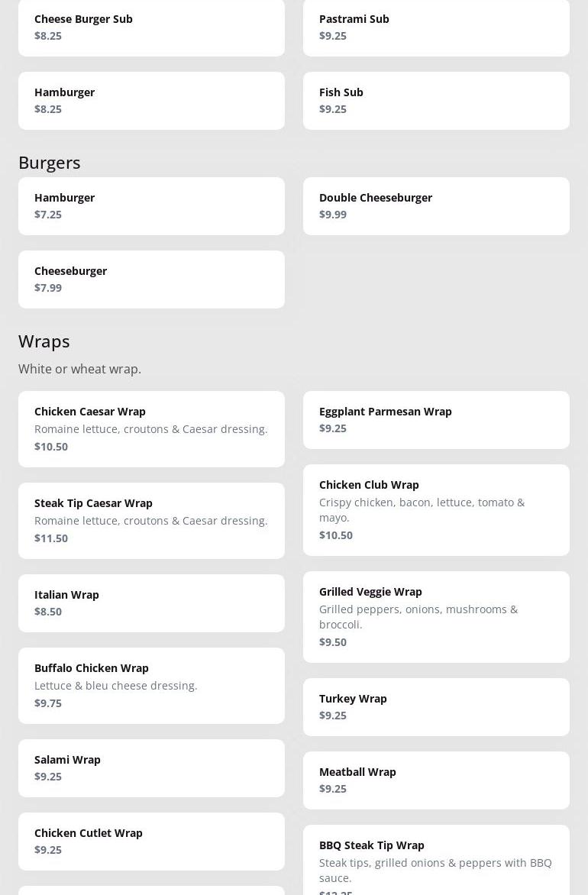
Task: Select the Steak Tip Caesar Wrap
Action: [x=151, y=521]
